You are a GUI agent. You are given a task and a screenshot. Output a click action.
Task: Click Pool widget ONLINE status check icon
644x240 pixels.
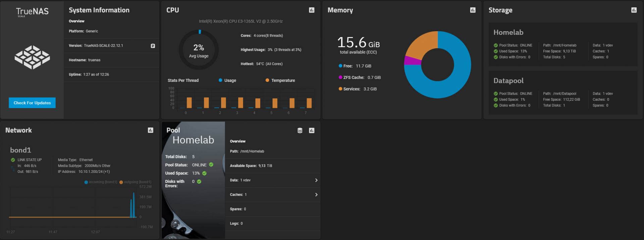[x=211, y=164]
